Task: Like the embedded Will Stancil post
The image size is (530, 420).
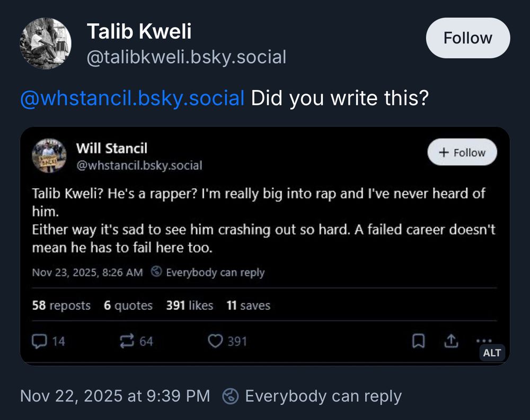Action: [x=215, y=342]
